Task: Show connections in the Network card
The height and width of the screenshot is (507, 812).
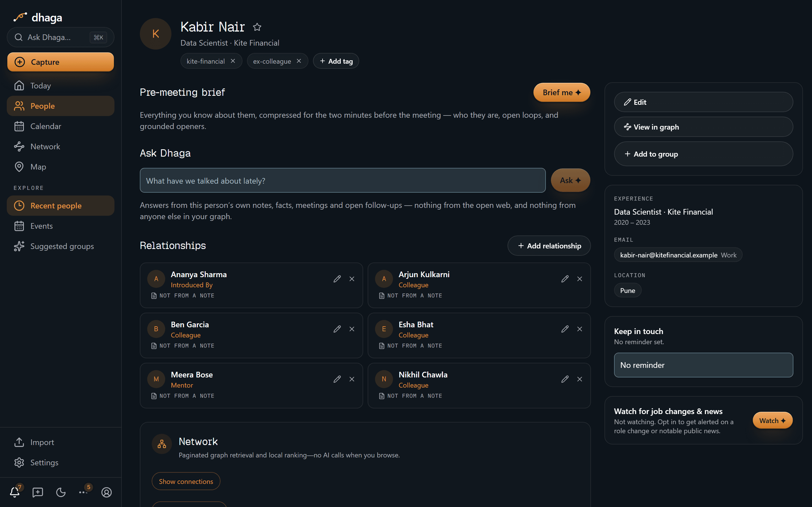Action: tap(186, 481)
